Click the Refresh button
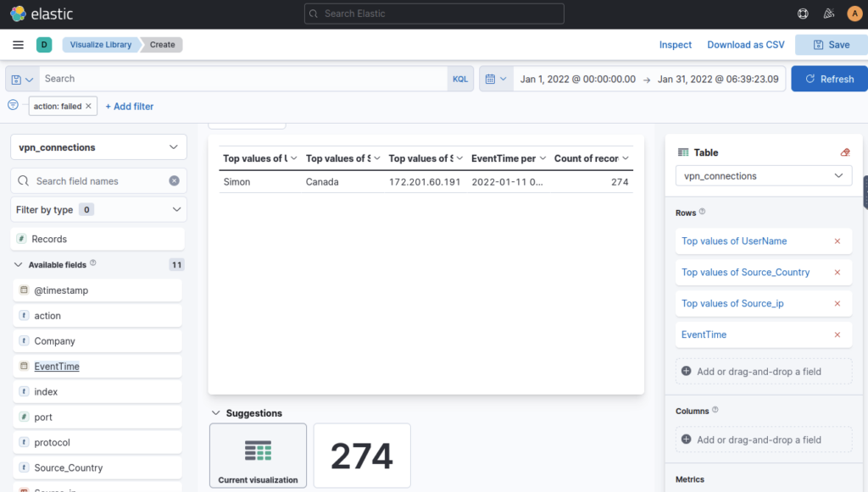The image size is (868, 492). point(829,79)
